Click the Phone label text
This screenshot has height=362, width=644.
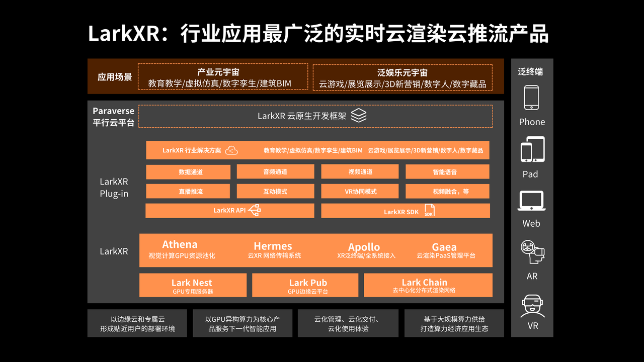click(532, 122)
